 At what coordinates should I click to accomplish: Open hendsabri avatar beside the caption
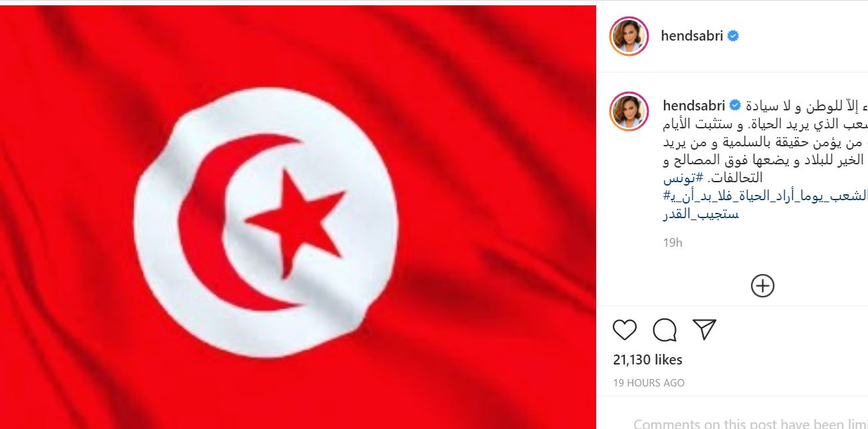(x=629, y=111)
